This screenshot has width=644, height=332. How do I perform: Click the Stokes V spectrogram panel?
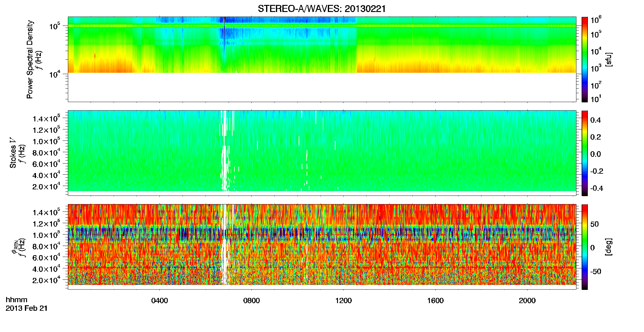322,153
